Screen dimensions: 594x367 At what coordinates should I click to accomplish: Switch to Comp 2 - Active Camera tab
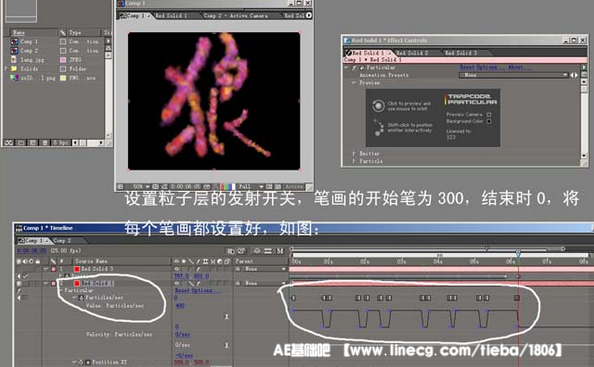coord(235,16)
